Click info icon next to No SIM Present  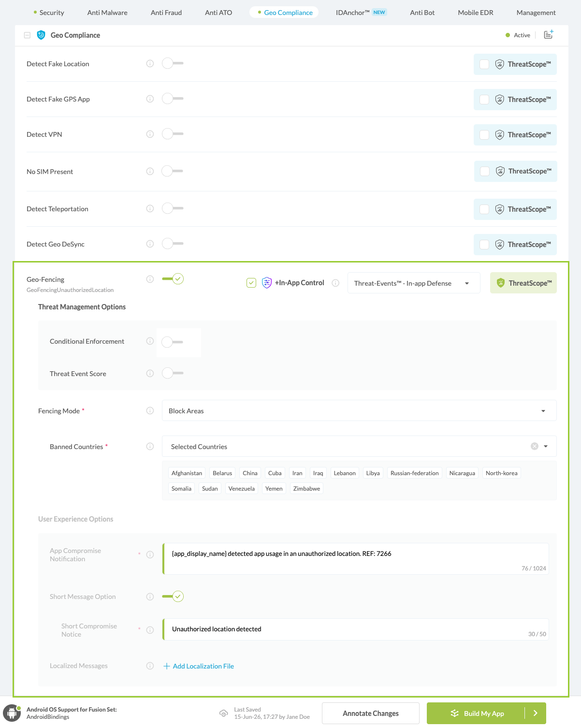pyautogui.click(x=150, y=172)
